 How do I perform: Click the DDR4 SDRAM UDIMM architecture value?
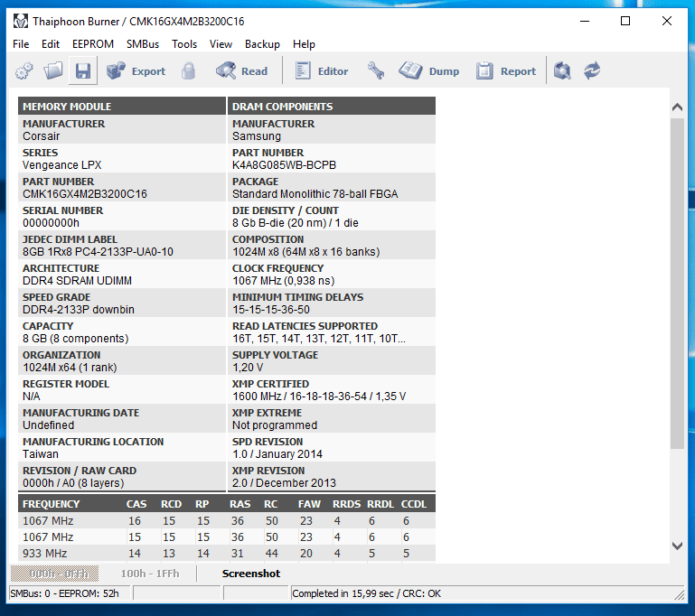coord(77,281)
